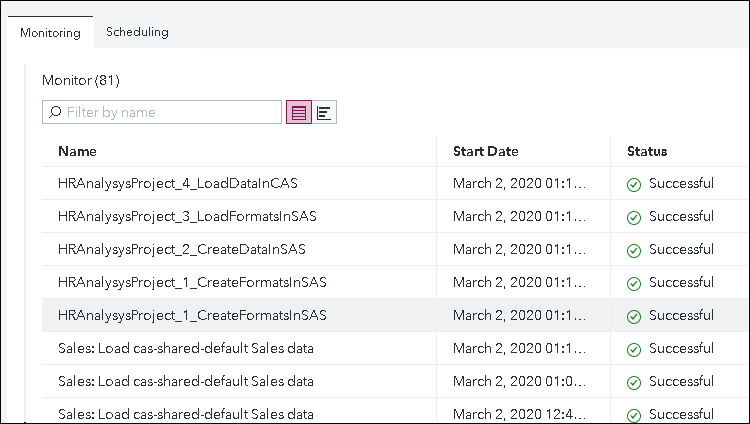This screenshot has height=424, width=750.
Task: Open the Monitoring tab
Action: pos(50,33)
